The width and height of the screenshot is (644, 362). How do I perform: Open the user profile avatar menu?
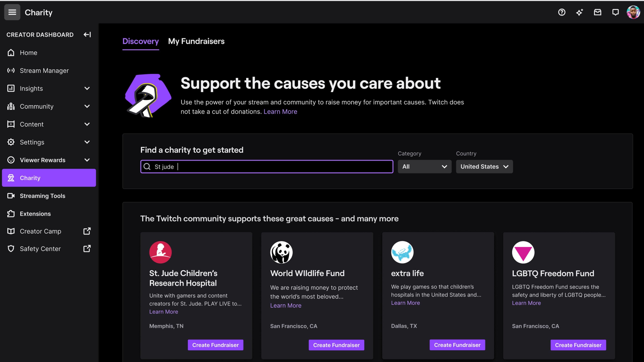633,12
